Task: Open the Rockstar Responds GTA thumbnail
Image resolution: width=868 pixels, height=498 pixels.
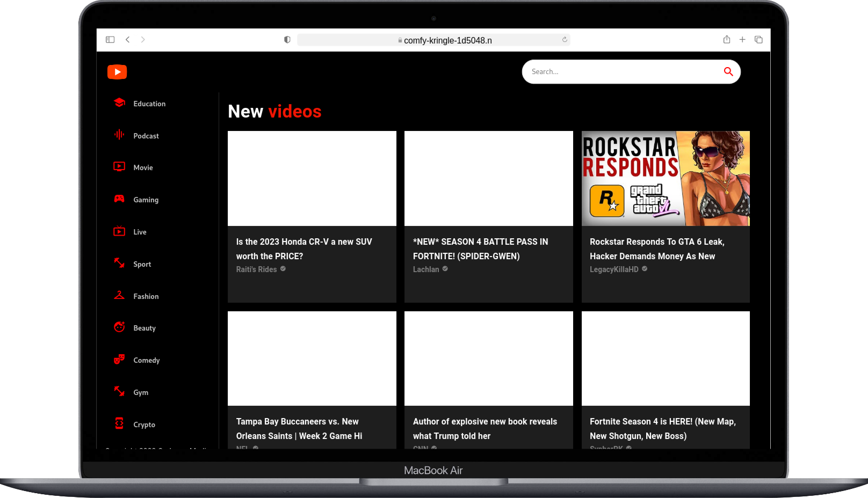Action: pos(666,178)
